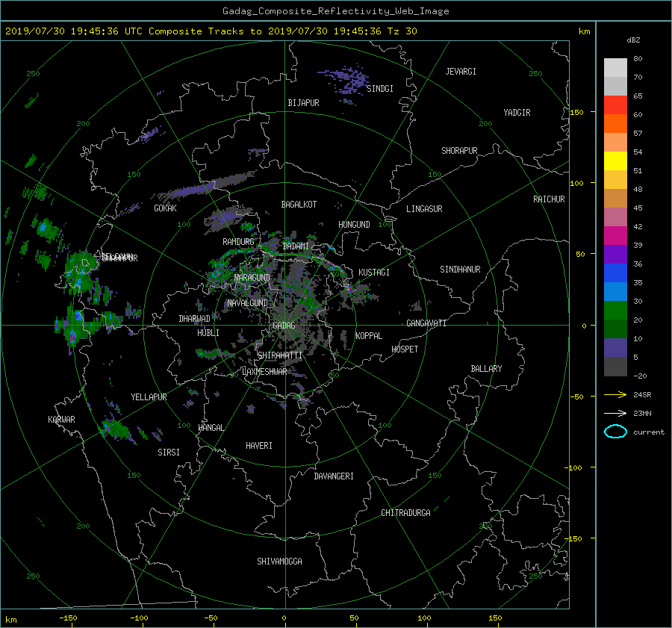Click the HANGAL city label
Image resolution: width=672 pixels, height=628 pixels.
[211, 428]
